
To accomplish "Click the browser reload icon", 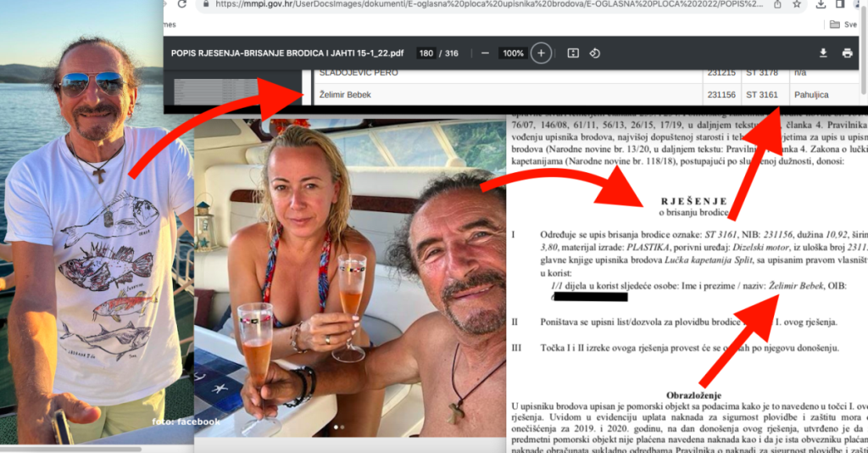I will pos(181,4).
